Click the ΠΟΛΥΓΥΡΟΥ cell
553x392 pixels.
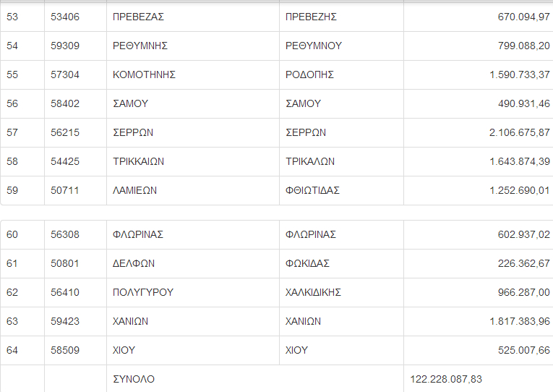pyautogui.click(x=143, y=292)
